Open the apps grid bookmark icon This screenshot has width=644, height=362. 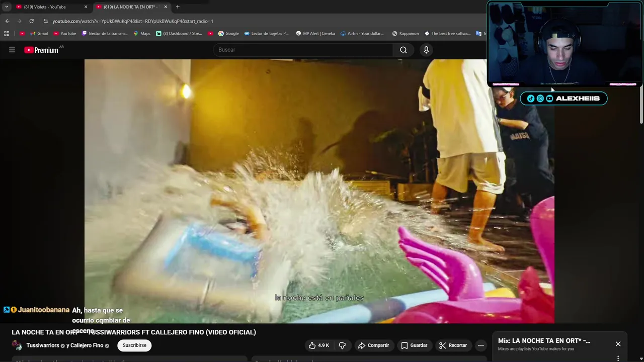pos(7,34)
